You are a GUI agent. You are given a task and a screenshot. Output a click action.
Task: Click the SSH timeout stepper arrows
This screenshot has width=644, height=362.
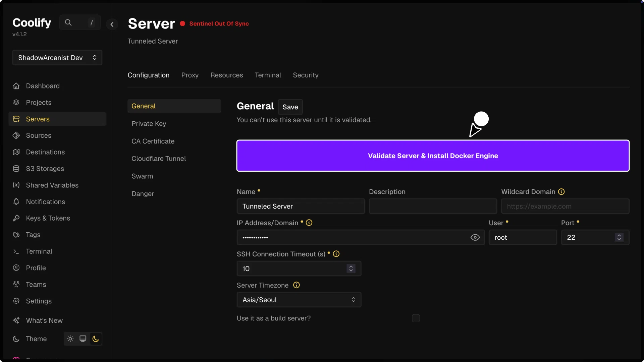coord(351,268)
